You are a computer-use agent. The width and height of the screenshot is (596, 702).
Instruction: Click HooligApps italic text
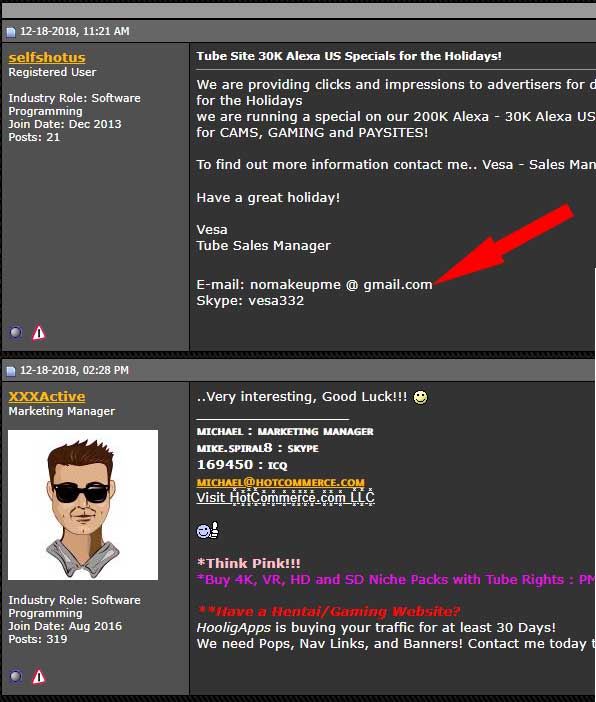(234, 628)
